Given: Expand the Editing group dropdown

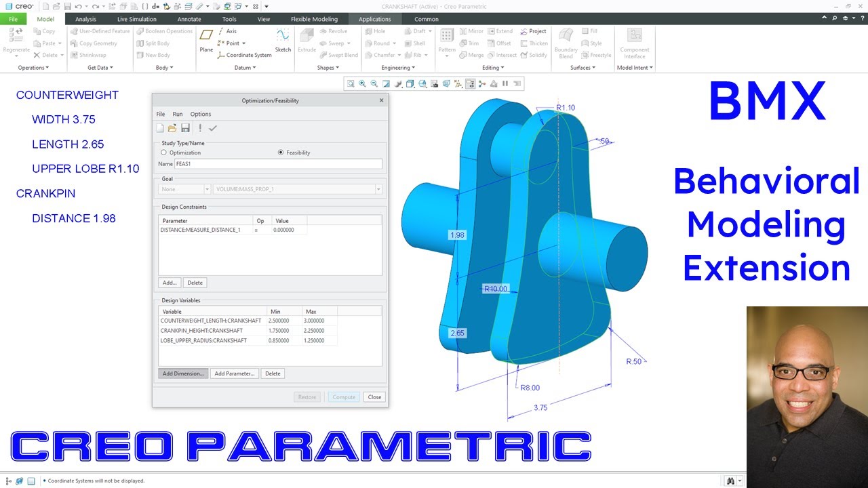Looking at the screenshot, I should coord(493,68).
